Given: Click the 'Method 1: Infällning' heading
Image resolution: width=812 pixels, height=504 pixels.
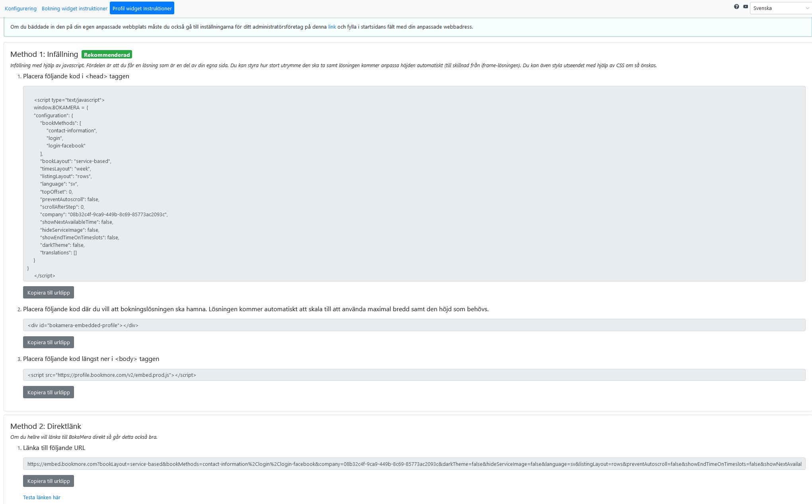Looking at the screenshot, I should pyautogui.click(x=44, y=54).
